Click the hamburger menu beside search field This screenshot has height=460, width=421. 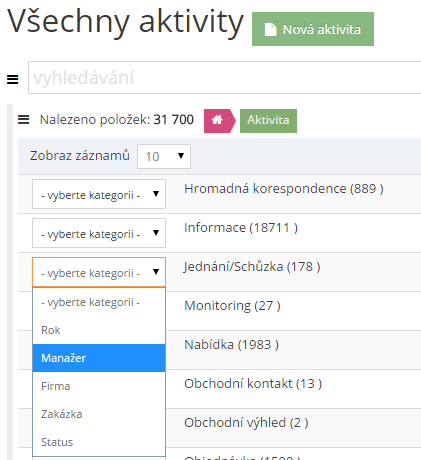pos(13,79)
